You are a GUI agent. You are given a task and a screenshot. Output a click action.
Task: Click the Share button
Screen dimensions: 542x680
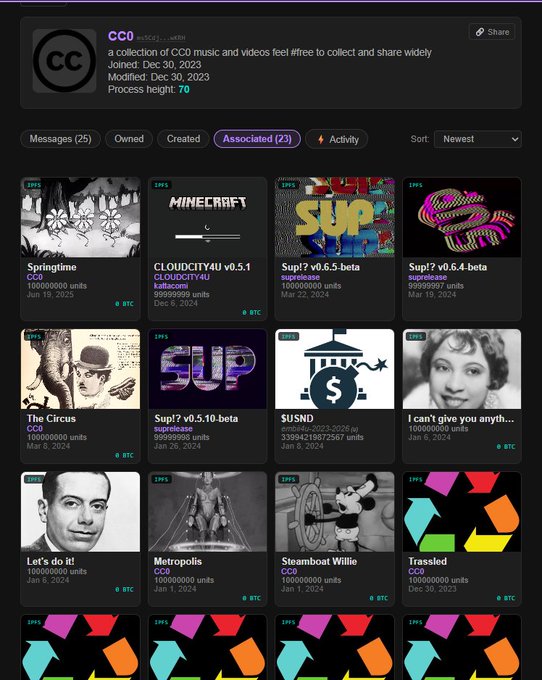pos(492,32)
